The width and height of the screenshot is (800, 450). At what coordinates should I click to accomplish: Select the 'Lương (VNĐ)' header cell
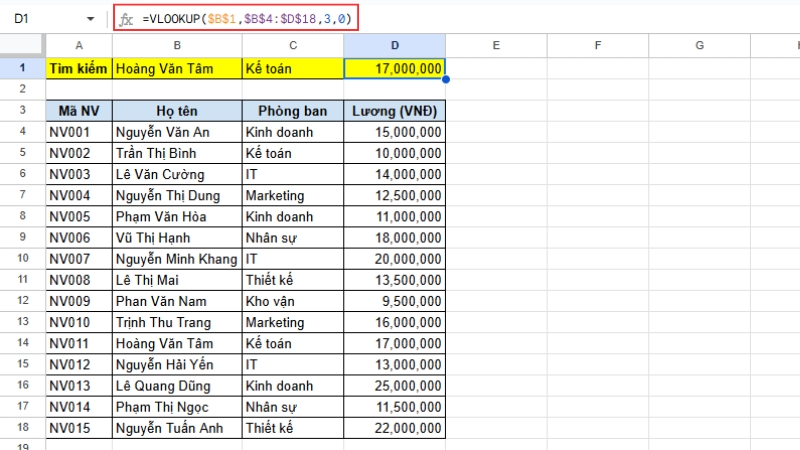[x=394, y=110]
